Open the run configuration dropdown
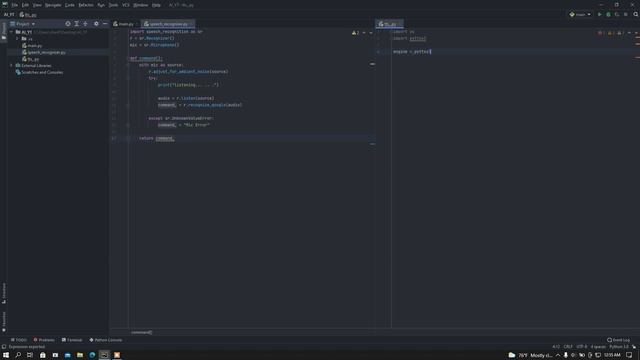The height and width of the screenshot is (360, 640). point(580,14)
